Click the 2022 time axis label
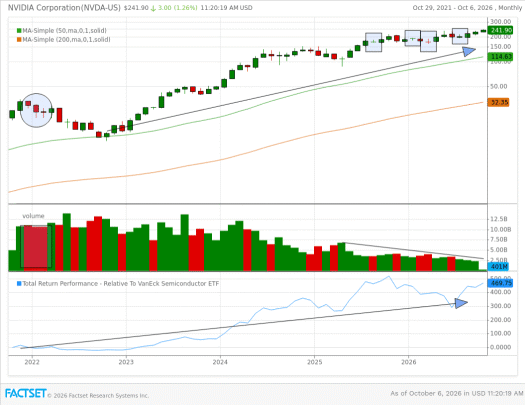Viewport: 525px width, 405px height. coord(32,362)
